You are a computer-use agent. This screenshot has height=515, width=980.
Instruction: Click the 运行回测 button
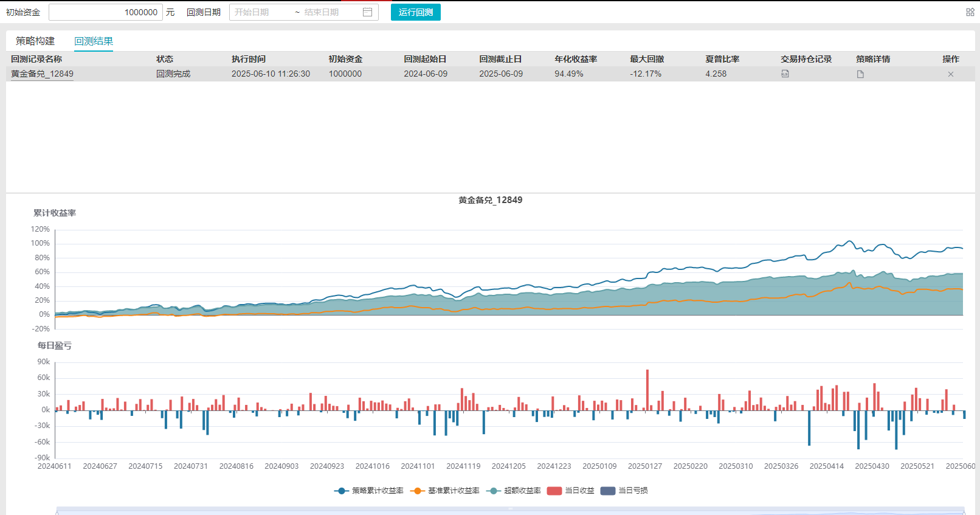coord(416,12)
